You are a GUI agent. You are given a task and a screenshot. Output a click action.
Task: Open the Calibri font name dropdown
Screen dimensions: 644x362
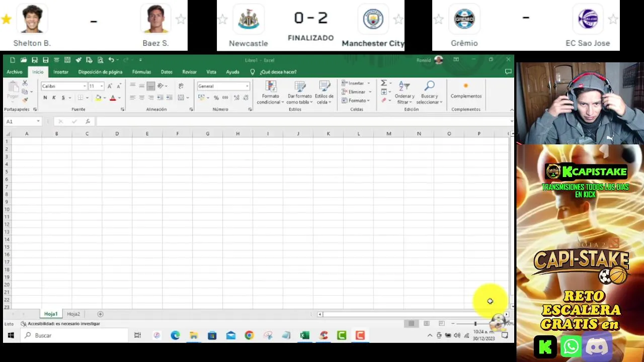click(84, 86)
